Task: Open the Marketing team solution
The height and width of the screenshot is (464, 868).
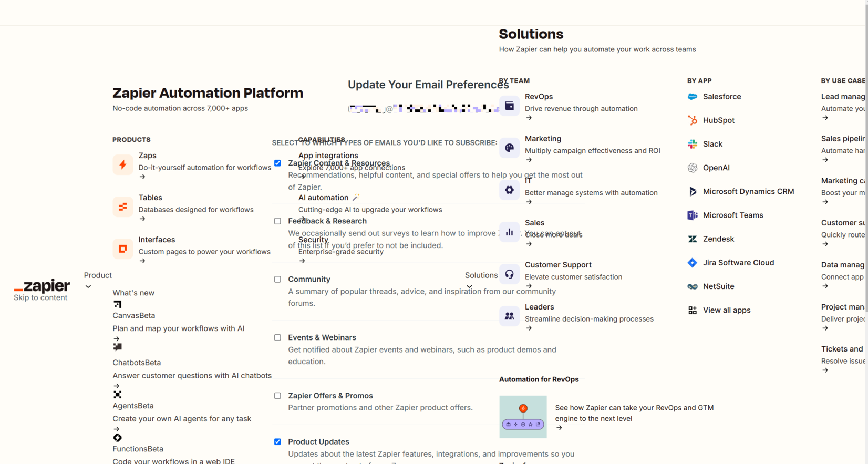Action: pyautogui.click(x=543, y=139)
